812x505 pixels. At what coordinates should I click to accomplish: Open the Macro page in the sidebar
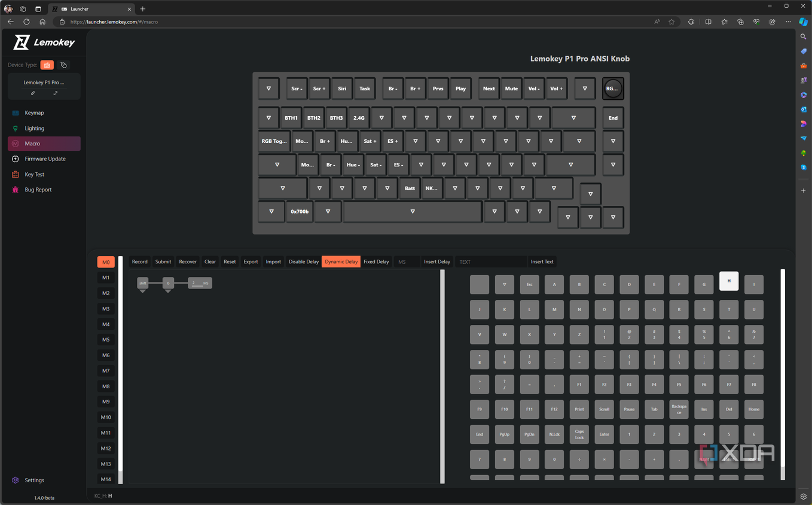pos(44,144)
